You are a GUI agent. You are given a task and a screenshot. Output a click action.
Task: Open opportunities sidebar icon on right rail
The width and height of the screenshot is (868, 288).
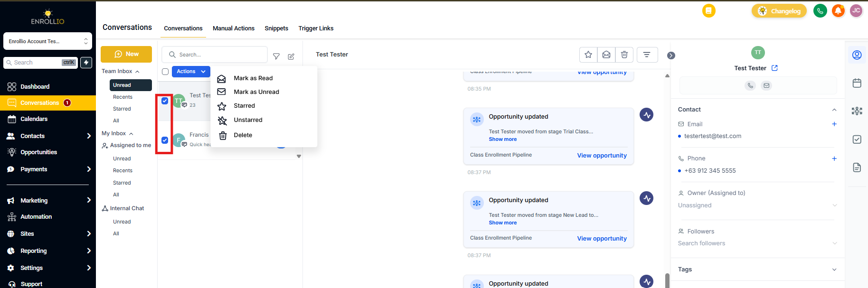tap(857, 111)
